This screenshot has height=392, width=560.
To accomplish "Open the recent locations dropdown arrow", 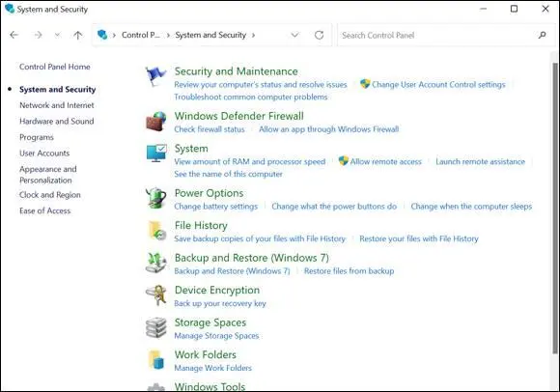I will (x=58, y=35).
